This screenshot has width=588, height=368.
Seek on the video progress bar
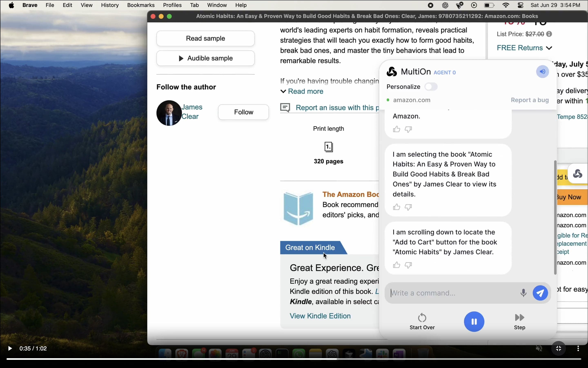coord(294,359)
